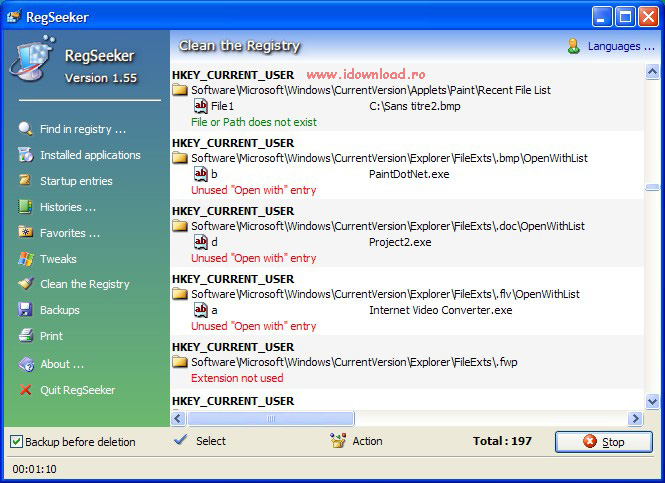Open the About dialog
Viewport: 665px width, 483px height.
pyautogui.click(x=62, y=364)
